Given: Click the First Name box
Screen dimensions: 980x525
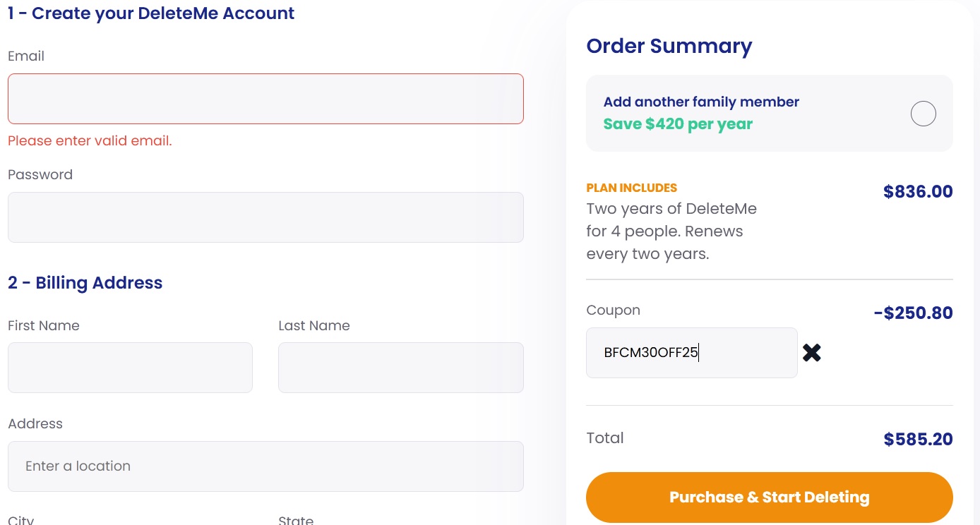Looking at the screenshot, I should coord(130,367).
